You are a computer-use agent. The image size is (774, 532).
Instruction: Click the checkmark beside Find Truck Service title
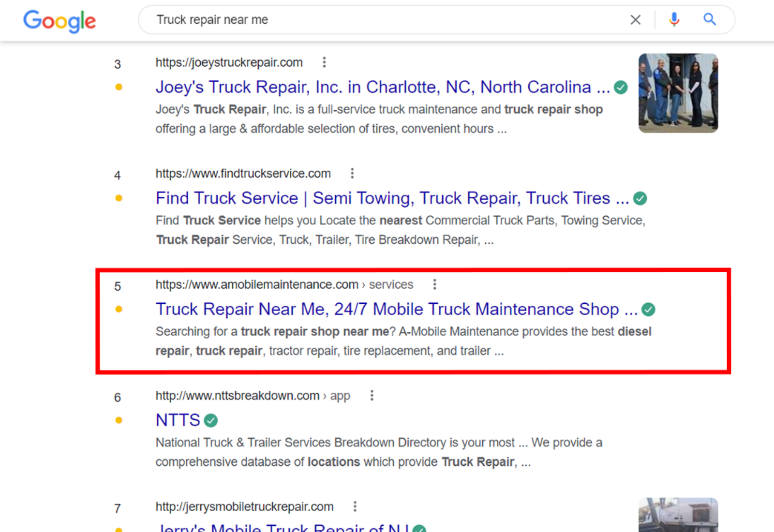pyautogui.click(x=640, y=198)
